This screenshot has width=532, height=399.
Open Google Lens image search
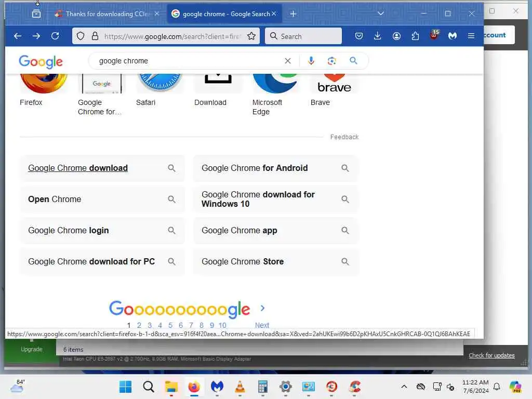(x=331, y=61)
